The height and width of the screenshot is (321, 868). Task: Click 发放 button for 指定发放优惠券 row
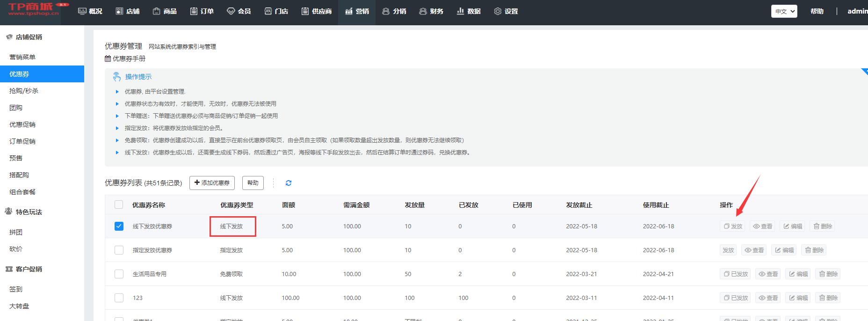[x=728, y=250]
